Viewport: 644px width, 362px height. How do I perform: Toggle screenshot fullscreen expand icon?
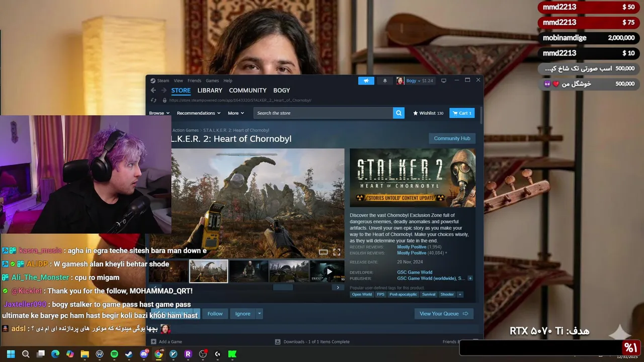pyautogui.click(x=337, y=252)
